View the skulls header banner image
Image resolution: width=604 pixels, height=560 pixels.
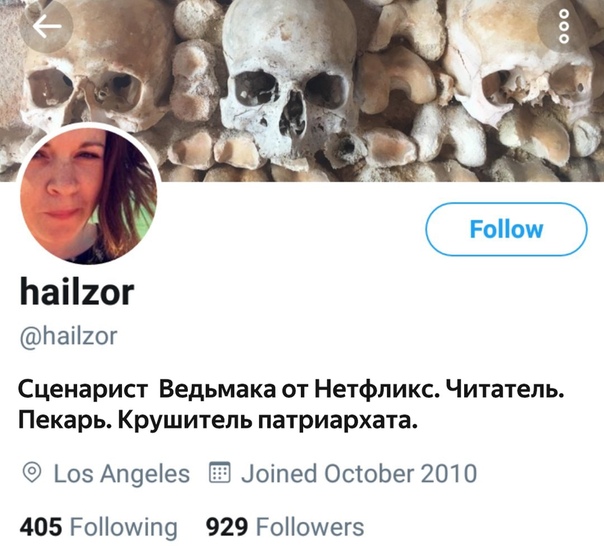pyautogui.click(x=302, y=91)
